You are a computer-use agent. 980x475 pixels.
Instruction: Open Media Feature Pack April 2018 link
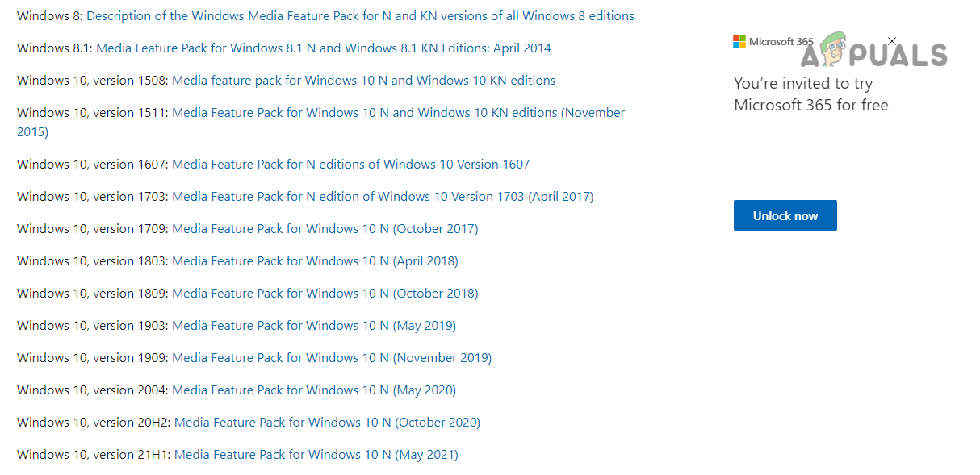click(x=315, y=261)
